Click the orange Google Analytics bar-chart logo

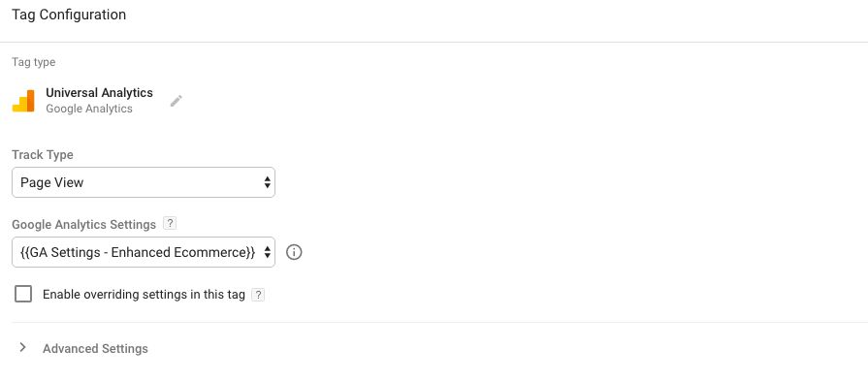pyautogui.click(x=23, y=101)
